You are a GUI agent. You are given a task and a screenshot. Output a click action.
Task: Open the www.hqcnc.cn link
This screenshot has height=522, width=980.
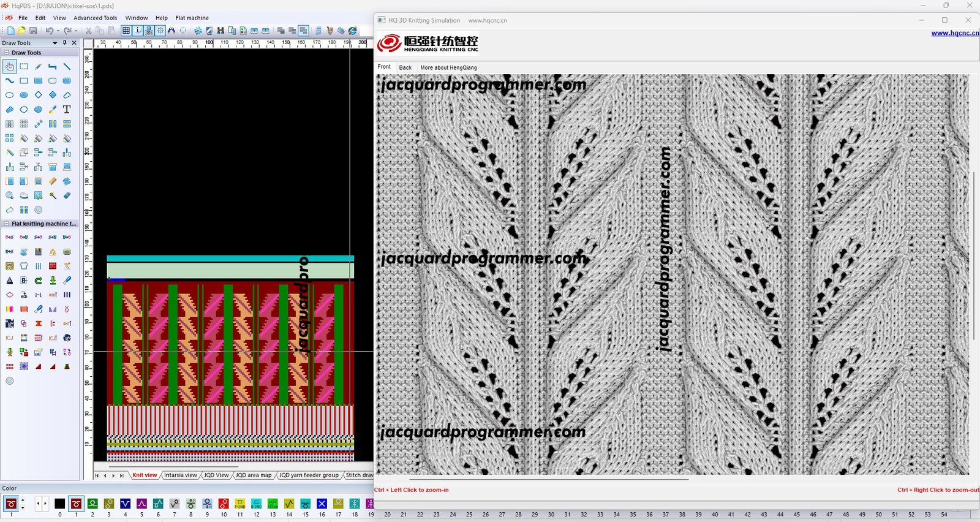(955, 33)
